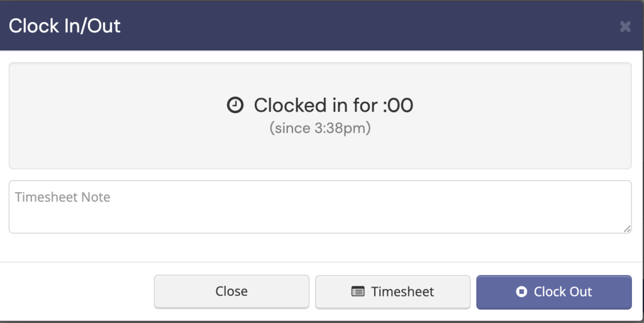The image size is (644, 323).
Task: Open the Timesheet button
Action: coord(392,292)
